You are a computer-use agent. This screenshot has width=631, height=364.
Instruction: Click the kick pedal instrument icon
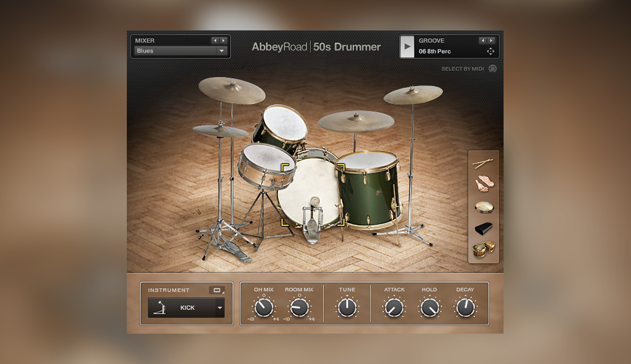point(160,308)
